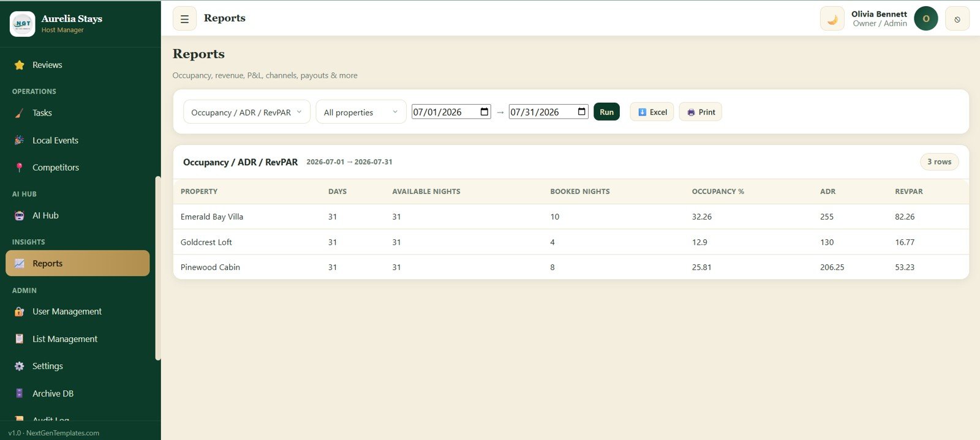
Task: Click the start date field 07/01/2026
Action: (451, 111)
